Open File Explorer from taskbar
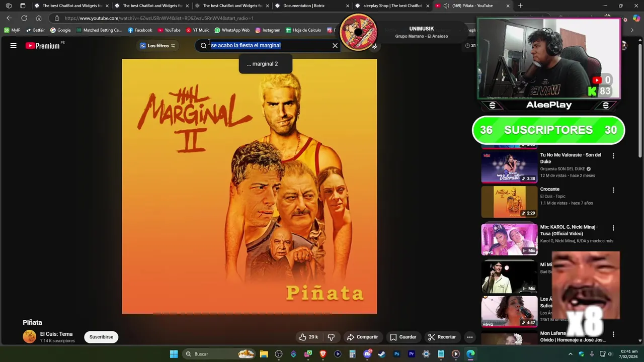Image resolution: width=644 pixels, height=362 pixels. pos(264,354)
